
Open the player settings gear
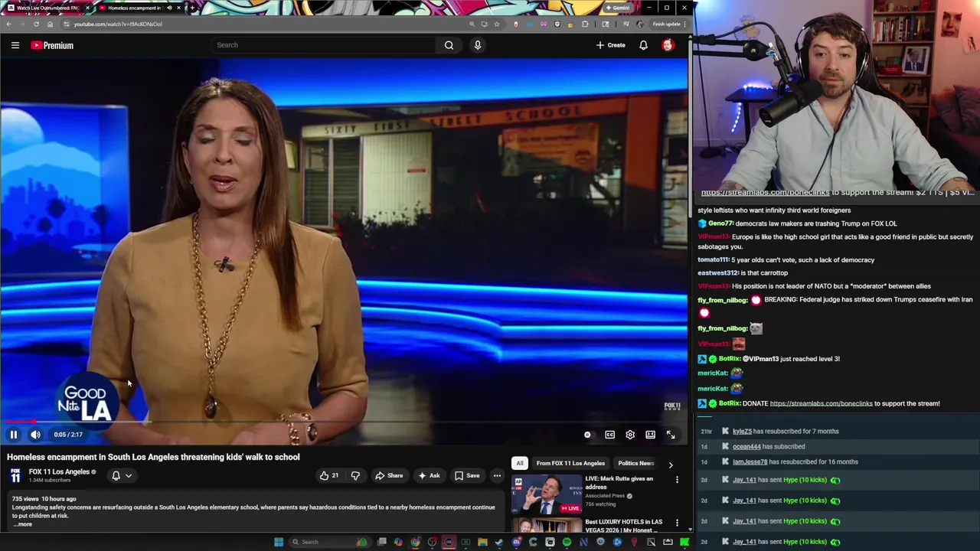[x=630, y=435]
